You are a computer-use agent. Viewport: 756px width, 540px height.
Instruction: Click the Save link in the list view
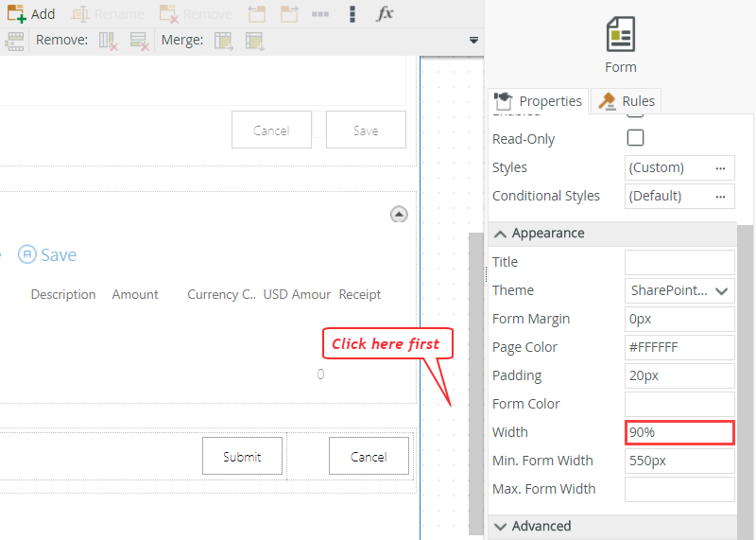tap(47, 254)
